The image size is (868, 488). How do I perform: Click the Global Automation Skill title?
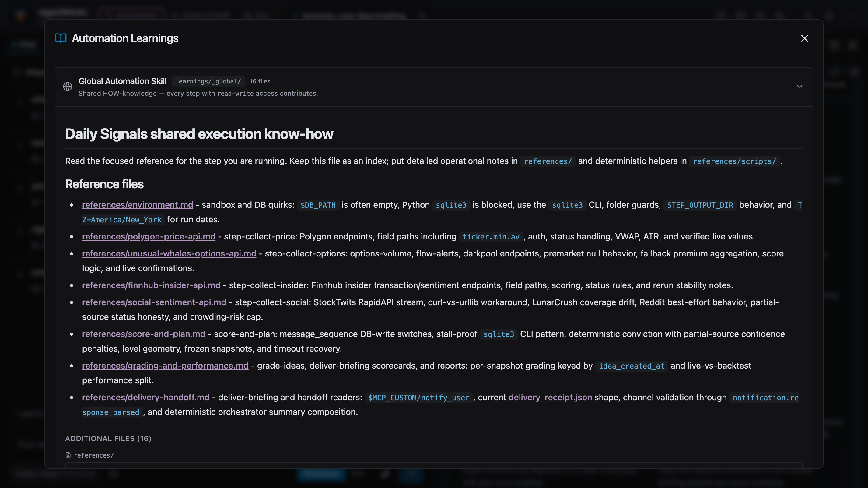coord(123,81)
